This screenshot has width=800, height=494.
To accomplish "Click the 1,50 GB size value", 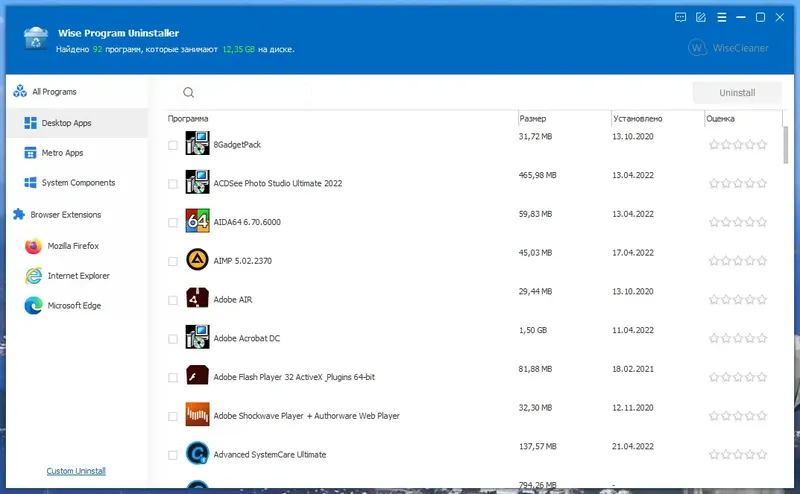I will point(533,330).
